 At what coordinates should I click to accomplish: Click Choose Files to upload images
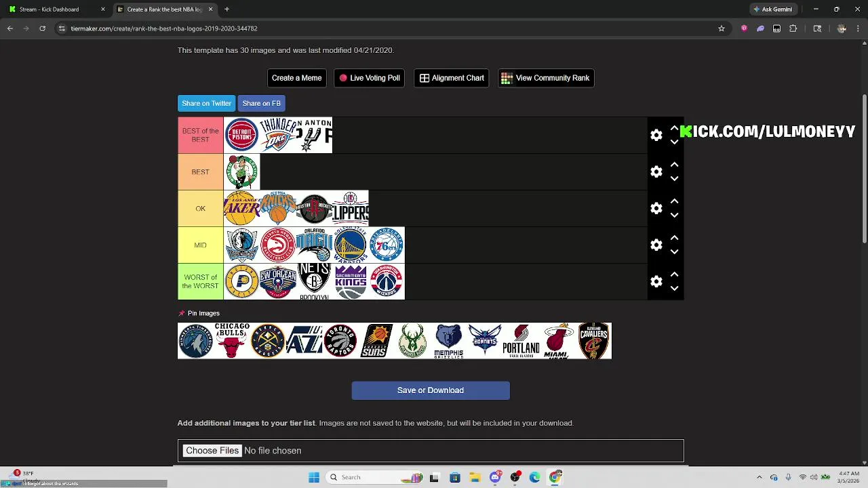[x=212, y=451]
